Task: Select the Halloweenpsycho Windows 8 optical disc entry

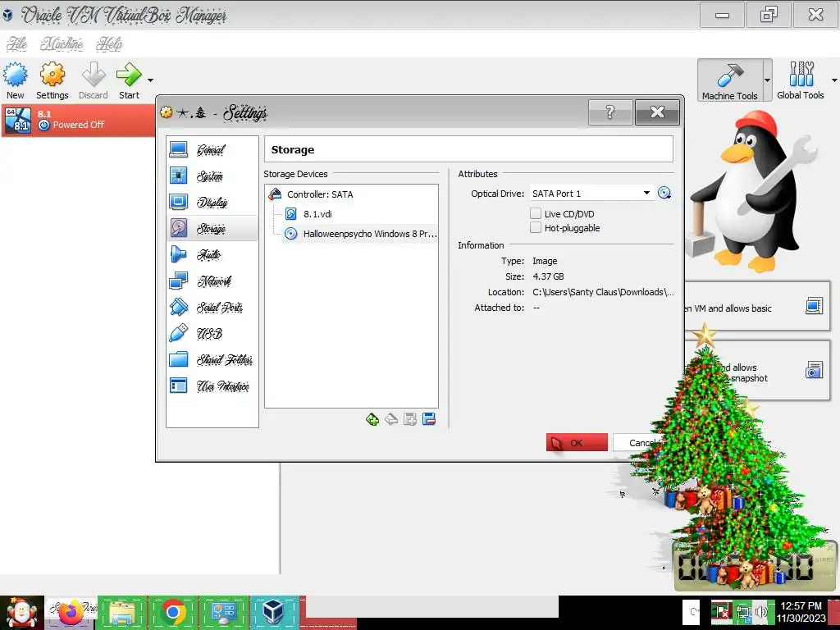Action: tap(360, 234)
